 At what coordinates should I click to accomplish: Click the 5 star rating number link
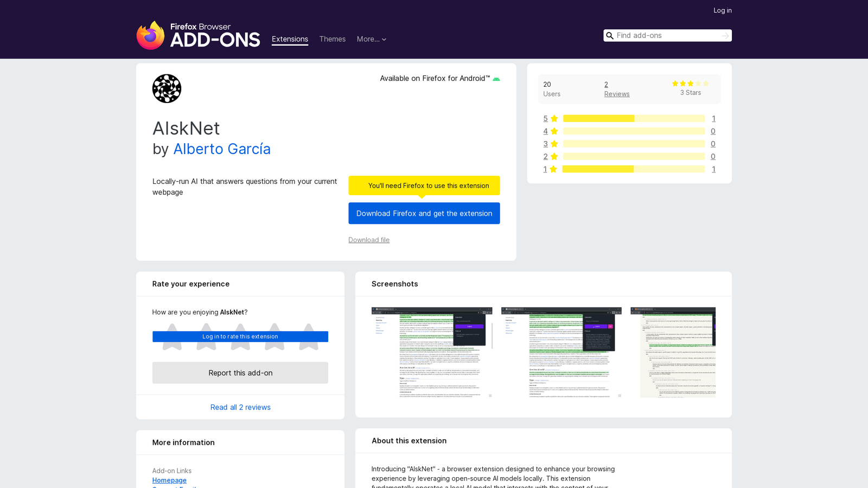545,118
